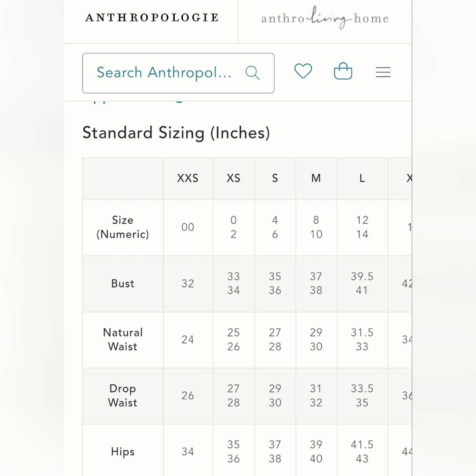Image resolution: width=476 pixels, height=476 pixels.
Task: Click the search magnifying glass icon
Action: point(253,73)
